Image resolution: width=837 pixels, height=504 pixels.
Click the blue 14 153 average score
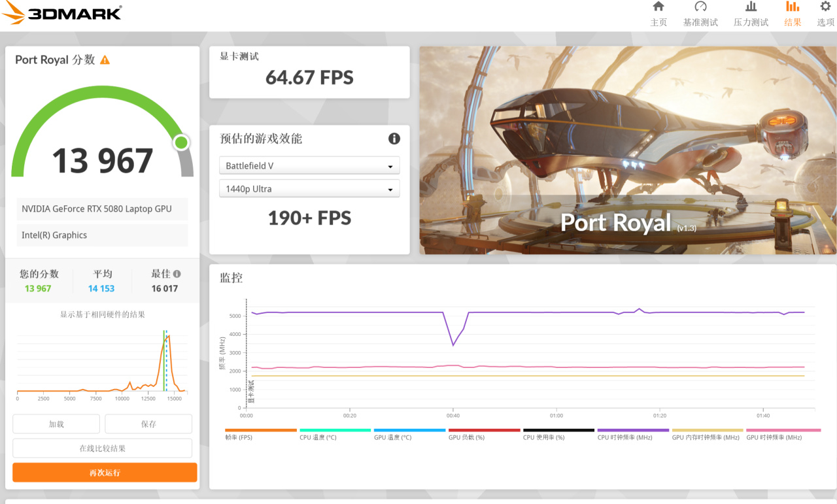101,288
